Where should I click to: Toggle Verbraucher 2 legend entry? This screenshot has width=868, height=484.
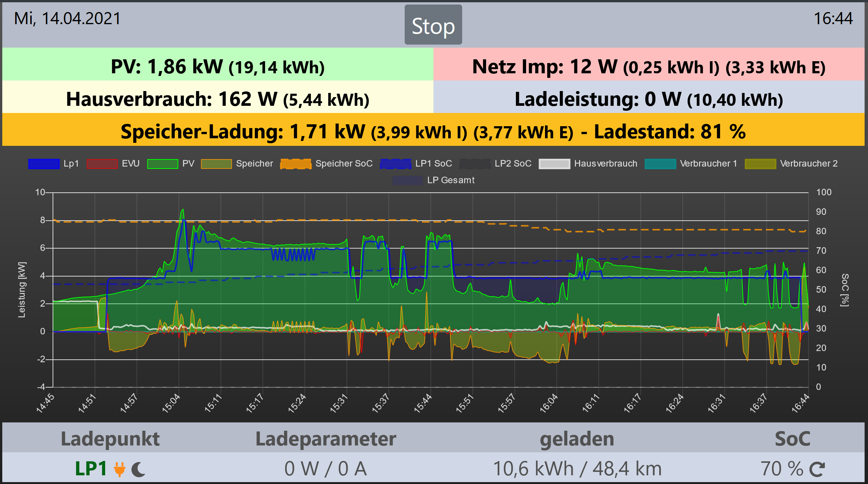(x=760, y=164)
